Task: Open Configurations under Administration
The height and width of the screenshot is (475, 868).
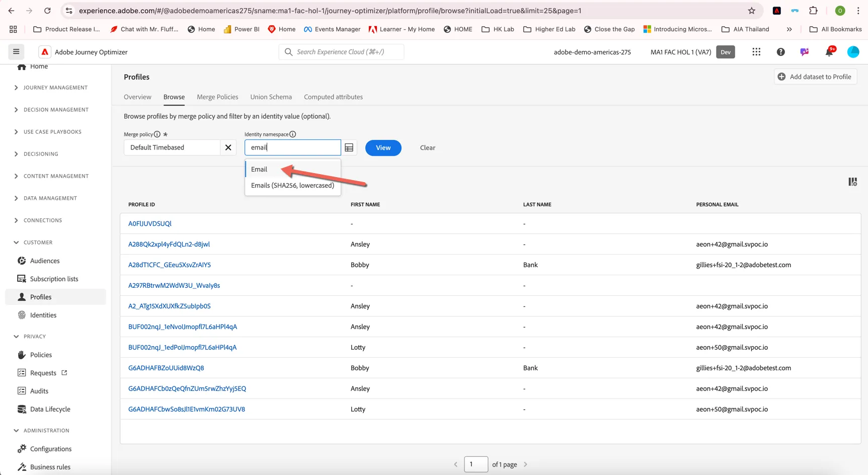Action: (50, 449)
